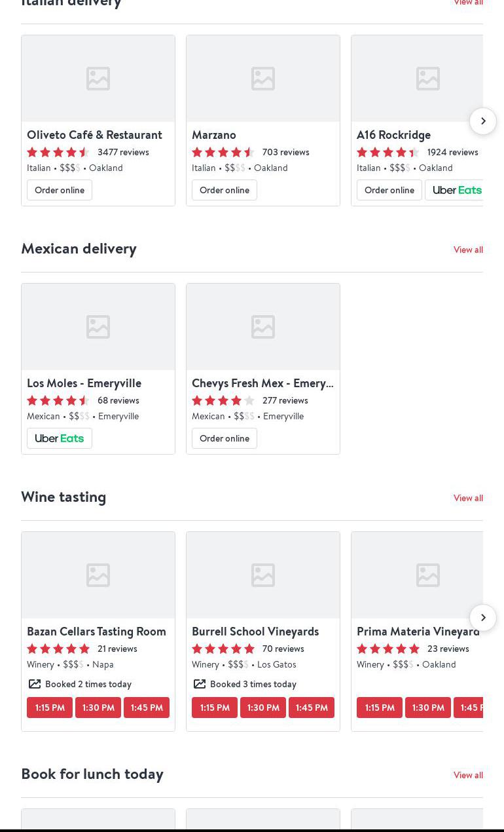504x832 pixels.
Task: Open View all for lunch today
Action: point(468,775)
